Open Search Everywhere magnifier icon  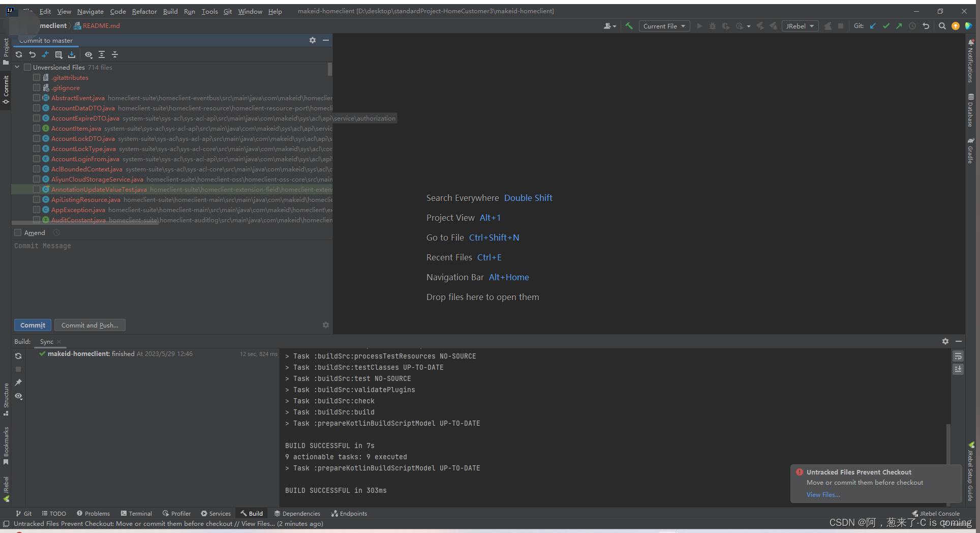(x=942, y=26)
